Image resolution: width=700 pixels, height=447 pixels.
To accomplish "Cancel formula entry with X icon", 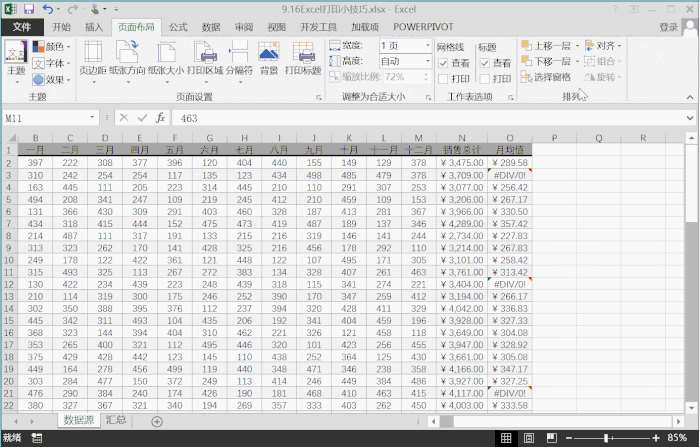I will [x=124, y=118].
